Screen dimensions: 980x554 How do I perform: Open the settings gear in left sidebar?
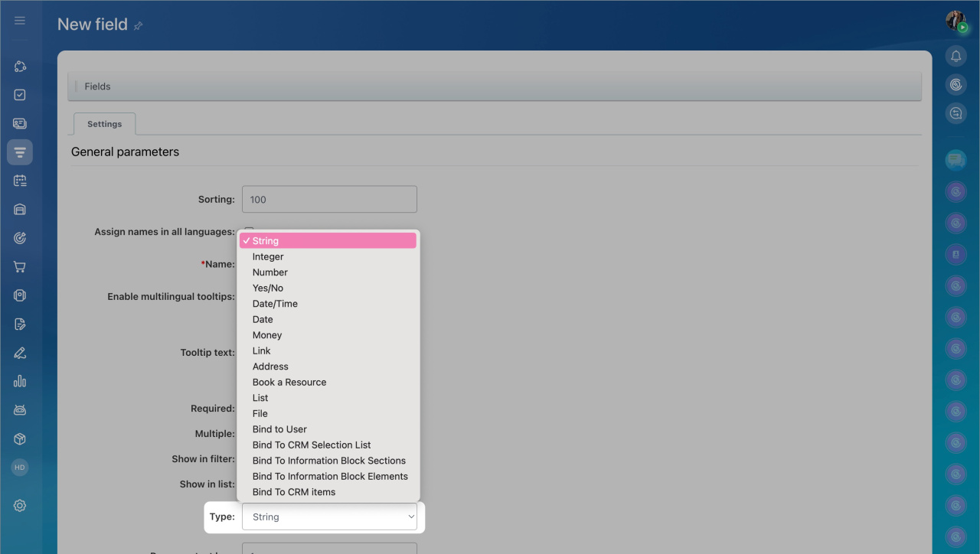coord(20,506)
